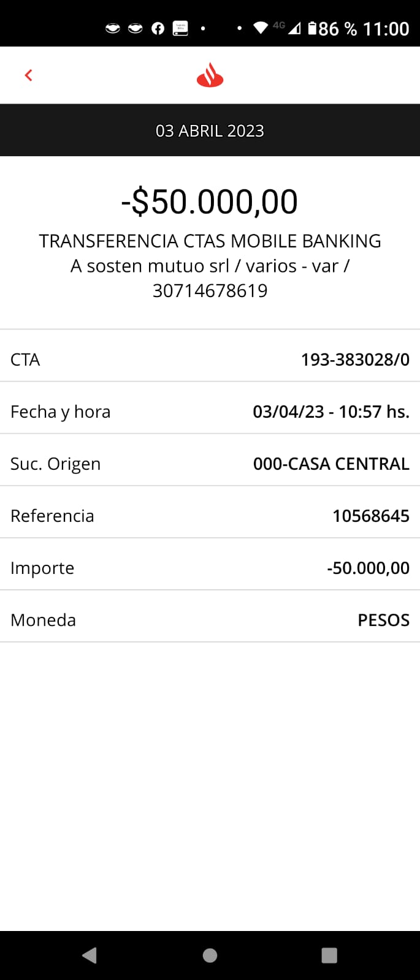Tap the red back chevron
Viewport: 420px width, 980px height.
(28, 75)
